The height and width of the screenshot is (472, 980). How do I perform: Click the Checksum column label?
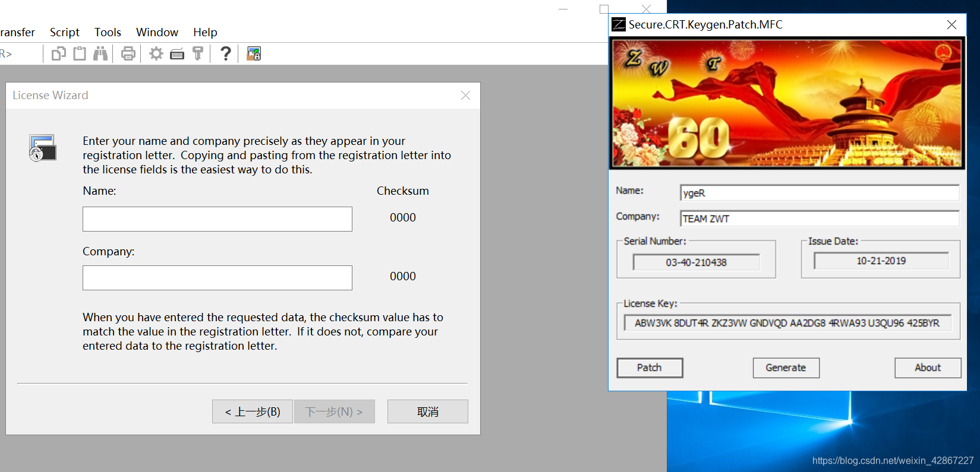tap(403, 191)
